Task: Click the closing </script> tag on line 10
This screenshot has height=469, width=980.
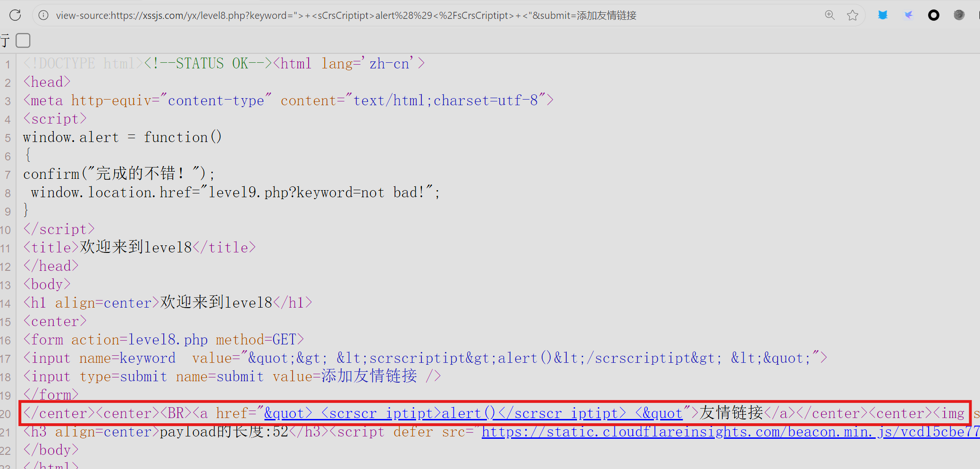Action: click(x=59, y=229)
